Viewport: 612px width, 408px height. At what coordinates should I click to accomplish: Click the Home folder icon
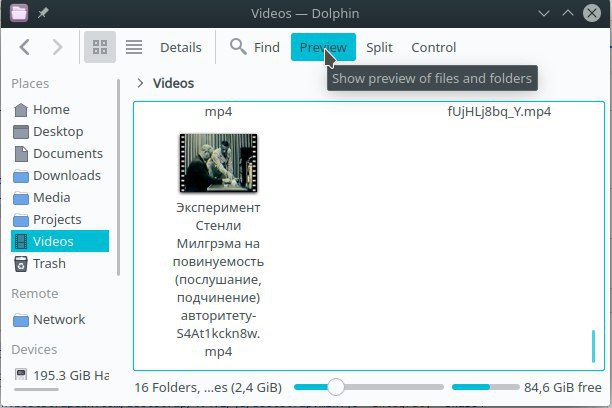(x=21, y=110)
